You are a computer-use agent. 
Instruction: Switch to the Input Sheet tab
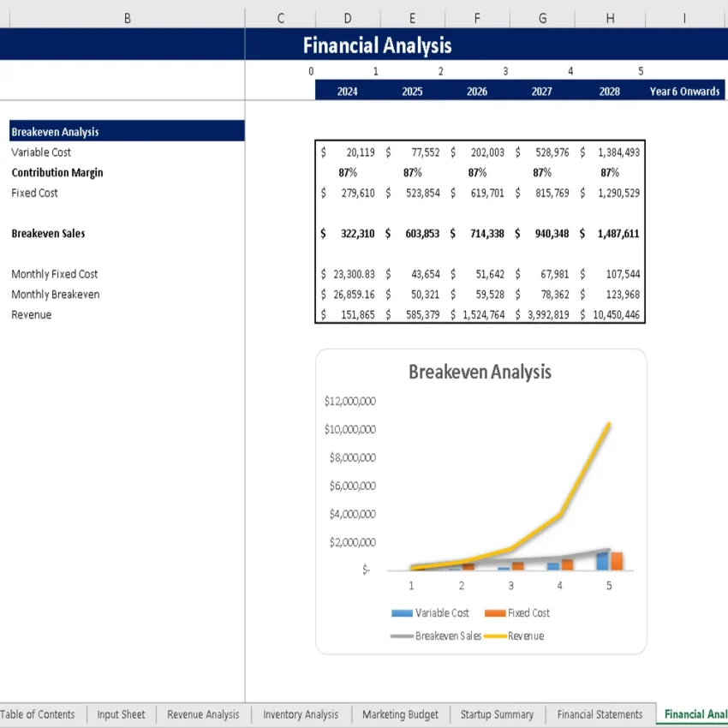click(x=121, y=714)
